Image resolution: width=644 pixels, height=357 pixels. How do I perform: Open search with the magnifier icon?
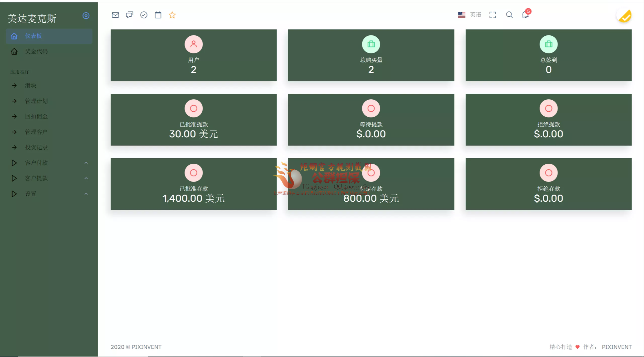[509, 15]
